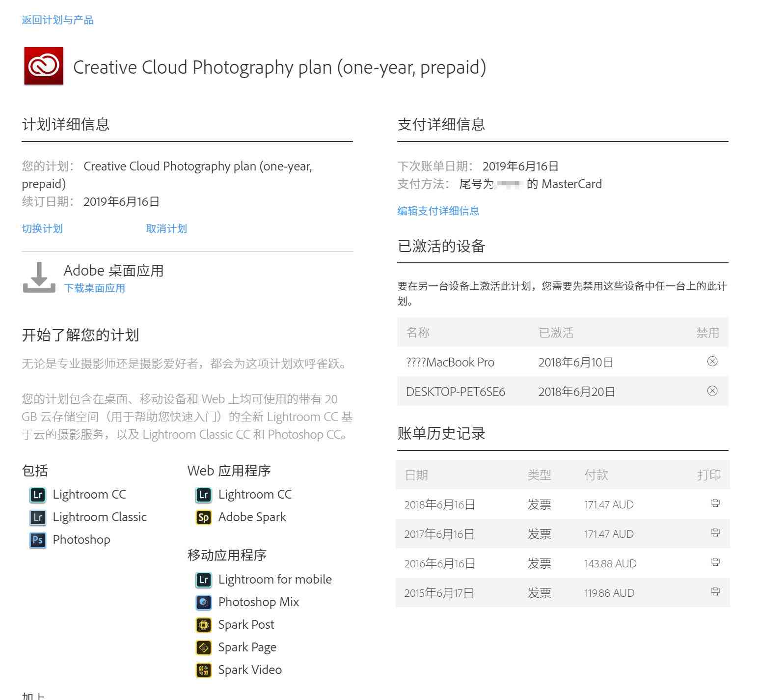This screenshot has height=700, width=758.
Task: Click the Lightroom CC label under 包括
Action: (x=89, y=494)
